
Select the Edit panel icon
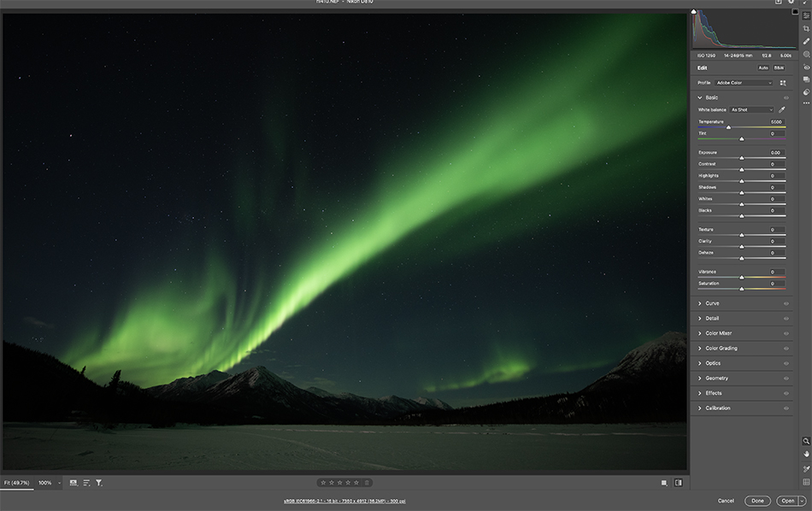806,16
